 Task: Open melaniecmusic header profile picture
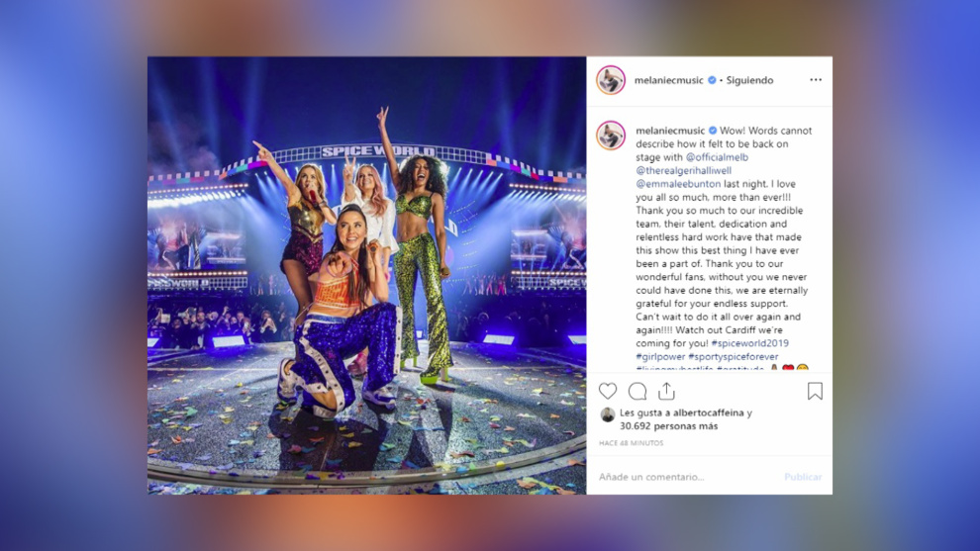tap(611, 80)
